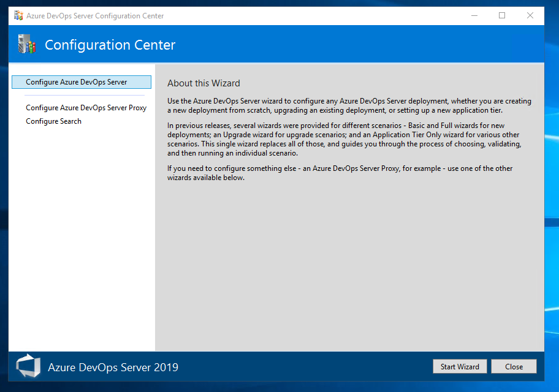Click the Configuration Center header title
The width and height of the screenshot is (559, 392).
[110, 45]
